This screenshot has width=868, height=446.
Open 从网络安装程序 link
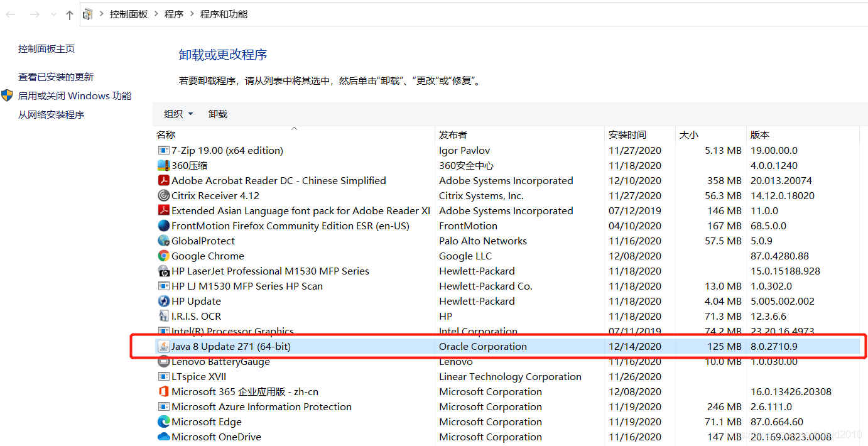click(x=51, y=114)
